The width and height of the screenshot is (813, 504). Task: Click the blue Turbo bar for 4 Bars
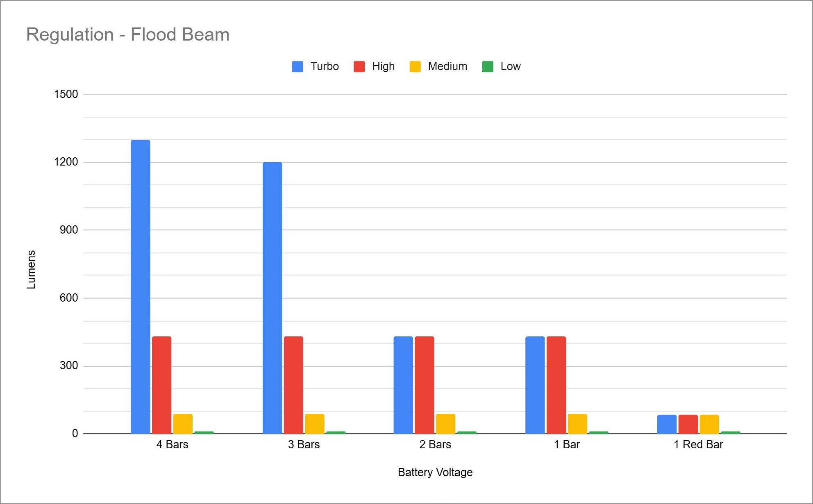point(141,287)
